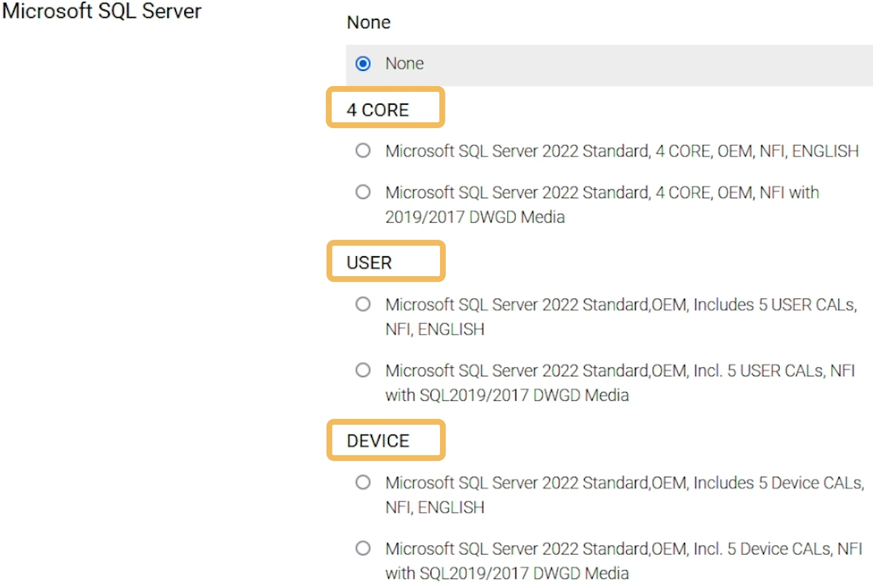This screenshot has height=588, width=873.
Task: Click the 2019/2017 DWGD Media text line
Action: [x=475, y=216]
